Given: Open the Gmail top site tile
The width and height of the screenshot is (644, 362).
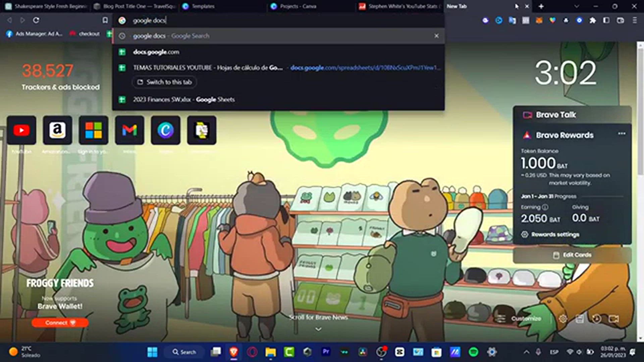Looking at the screenshot, I should click(129, 130).
